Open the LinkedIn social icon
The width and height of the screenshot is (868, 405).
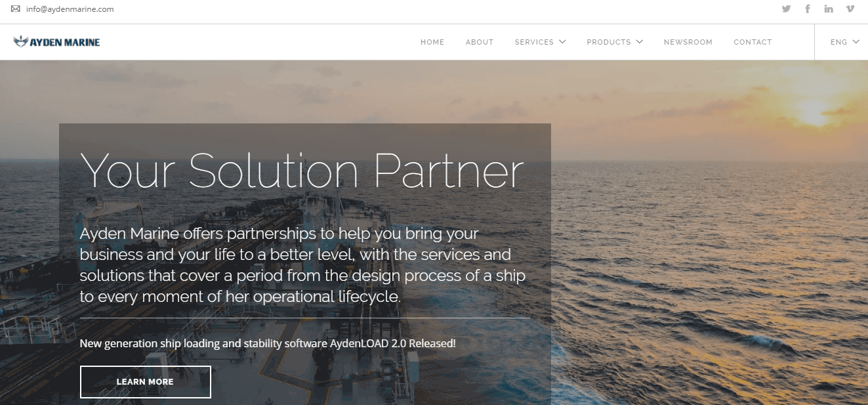pyautogui.click(x=829, y=9)
